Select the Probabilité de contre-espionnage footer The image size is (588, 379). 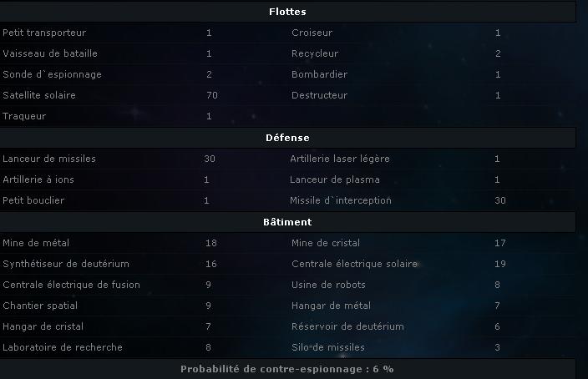[287, 369]
